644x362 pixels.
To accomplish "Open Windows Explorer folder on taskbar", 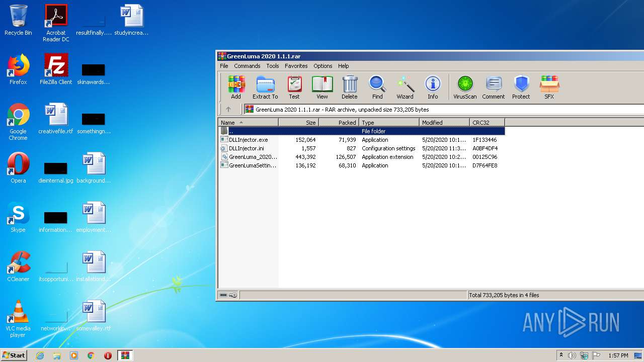I will [57, 355].
